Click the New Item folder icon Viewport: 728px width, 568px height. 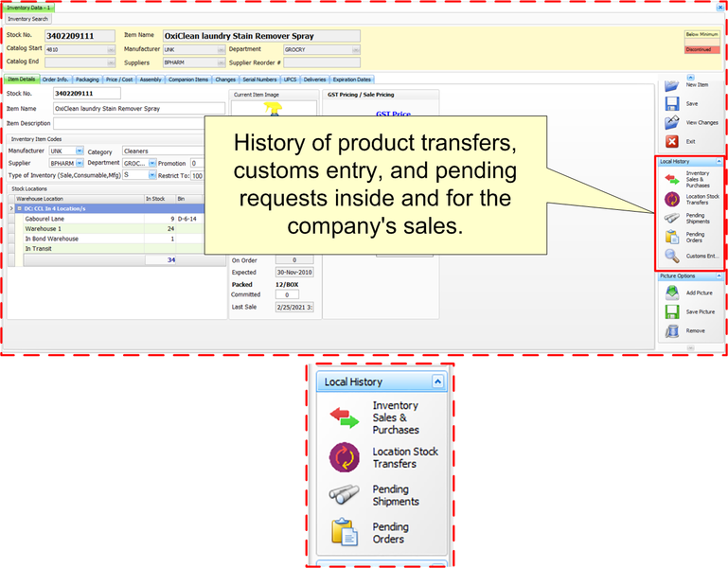click(672, 85)
